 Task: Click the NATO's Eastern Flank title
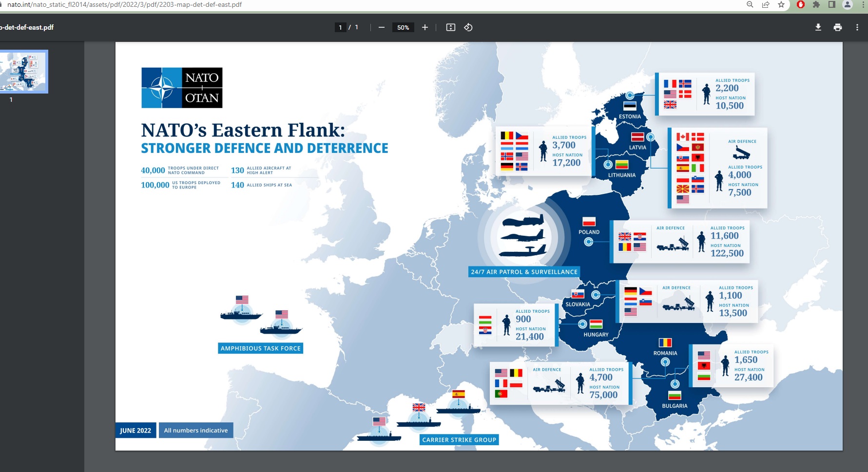[x=243, y=131]
